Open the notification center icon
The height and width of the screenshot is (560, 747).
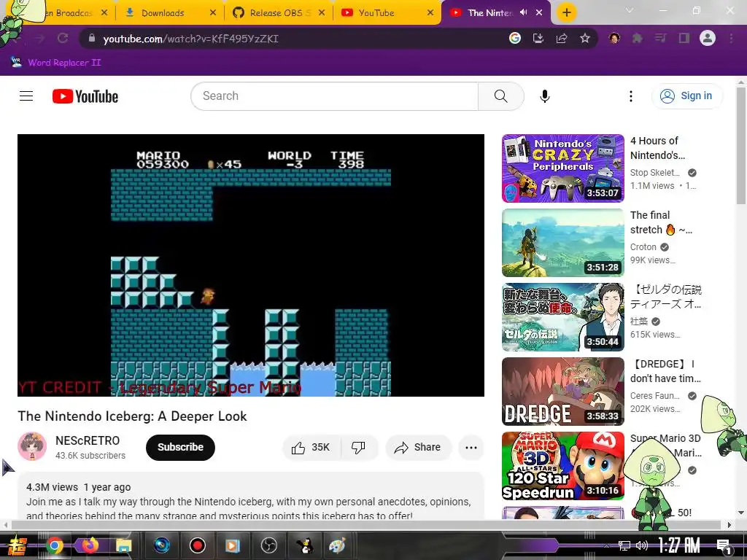[x=724, y=545]
